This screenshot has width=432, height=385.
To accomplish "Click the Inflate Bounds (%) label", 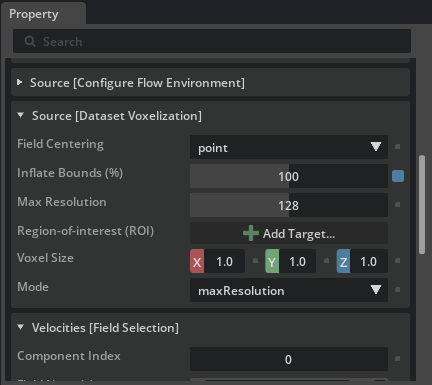I will point(70,173).
